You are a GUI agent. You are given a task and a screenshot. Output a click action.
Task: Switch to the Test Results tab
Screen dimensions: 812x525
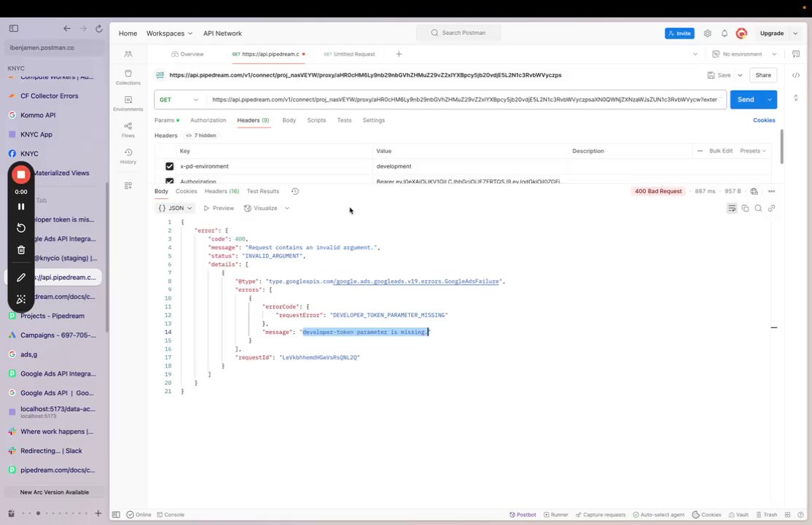(x=263, y=191)
